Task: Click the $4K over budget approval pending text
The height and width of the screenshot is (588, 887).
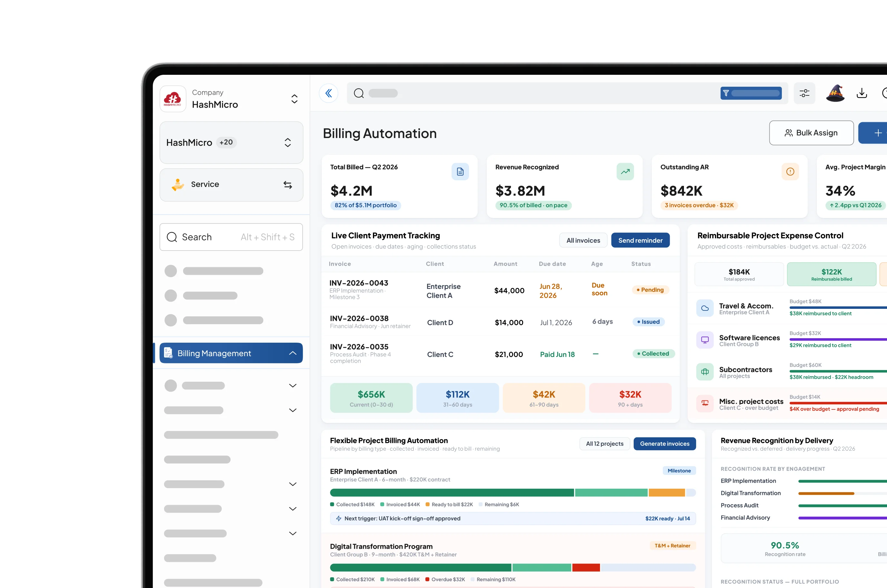Action: click(x=834, y=409)
